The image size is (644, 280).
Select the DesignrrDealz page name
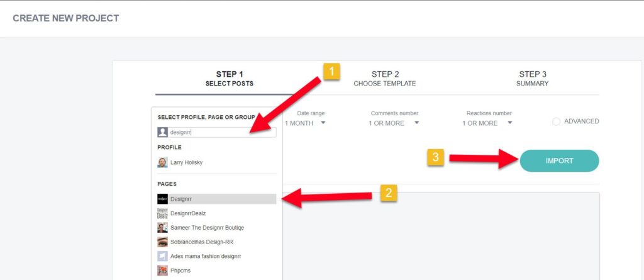click(x=188, y=213)
